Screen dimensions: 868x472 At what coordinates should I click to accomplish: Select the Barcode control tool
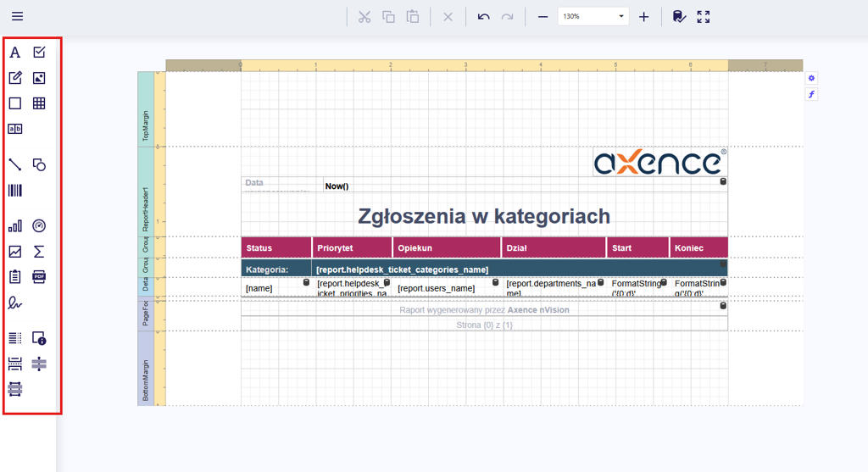(x=14, y=191)
